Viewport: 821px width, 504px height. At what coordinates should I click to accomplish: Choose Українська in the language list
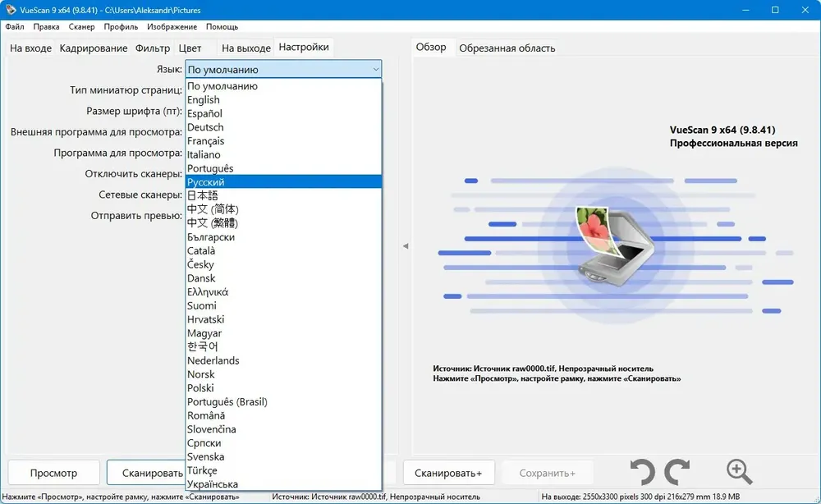(283, 484)
